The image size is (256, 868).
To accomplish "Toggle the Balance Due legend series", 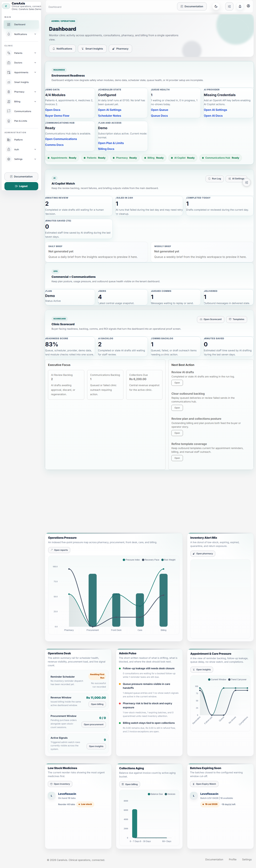I will tap(156, 794).
